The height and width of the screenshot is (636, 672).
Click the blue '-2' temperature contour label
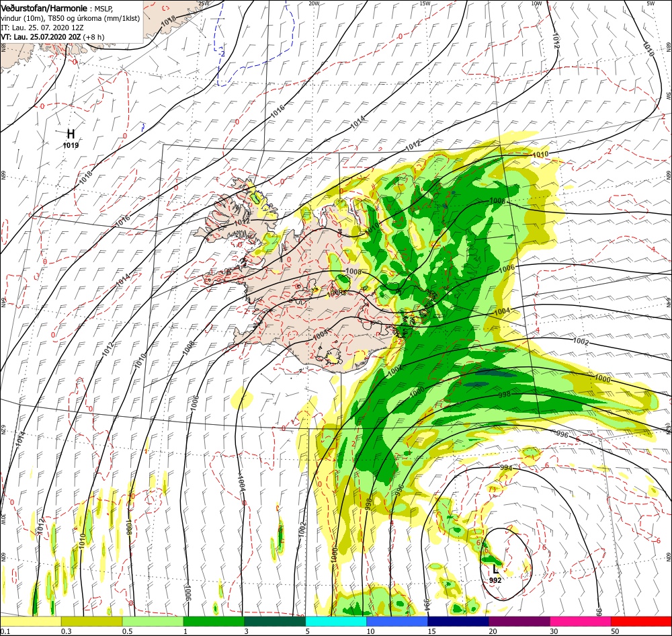(x=222, y=54)
